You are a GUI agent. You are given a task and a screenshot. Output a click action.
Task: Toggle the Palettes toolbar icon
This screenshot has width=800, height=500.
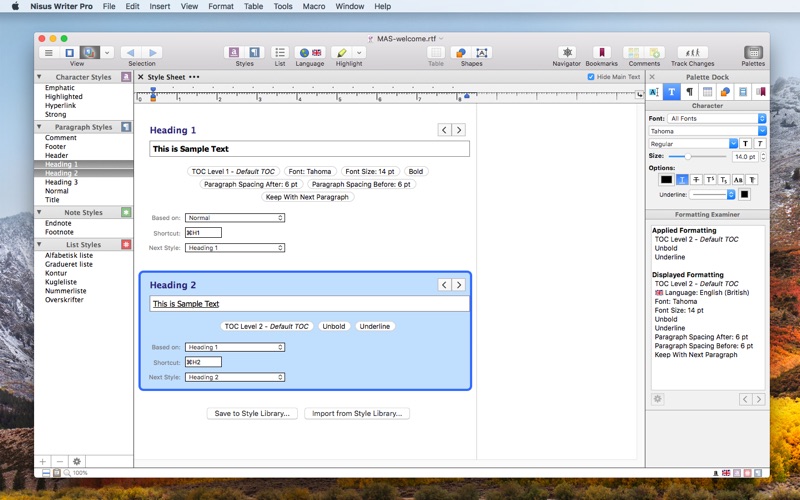pos(753,53)
